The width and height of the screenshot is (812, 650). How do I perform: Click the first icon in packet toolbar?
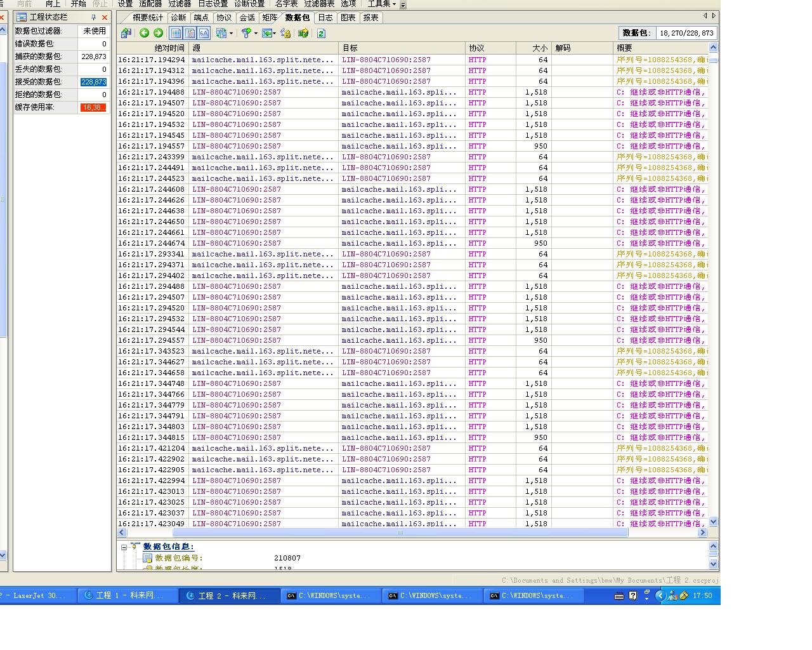(x=126, y=33)
